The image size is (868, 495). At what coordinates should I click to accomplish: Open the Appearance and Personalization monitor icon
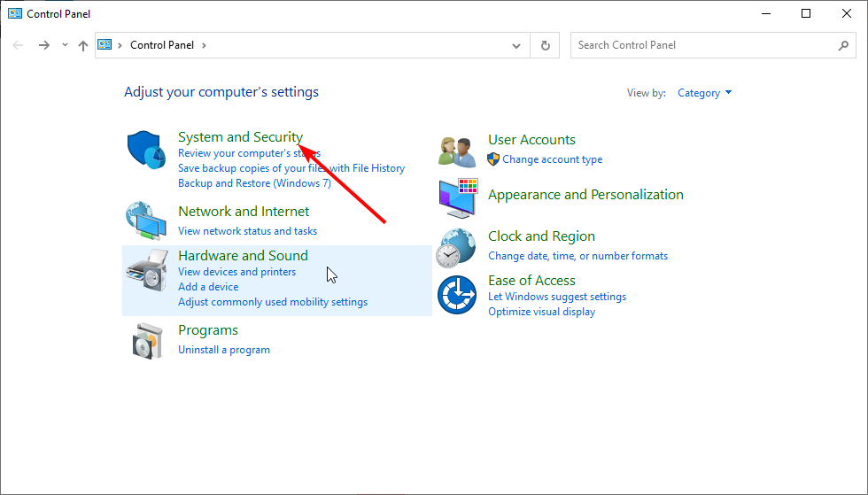[x=459, y=198]
